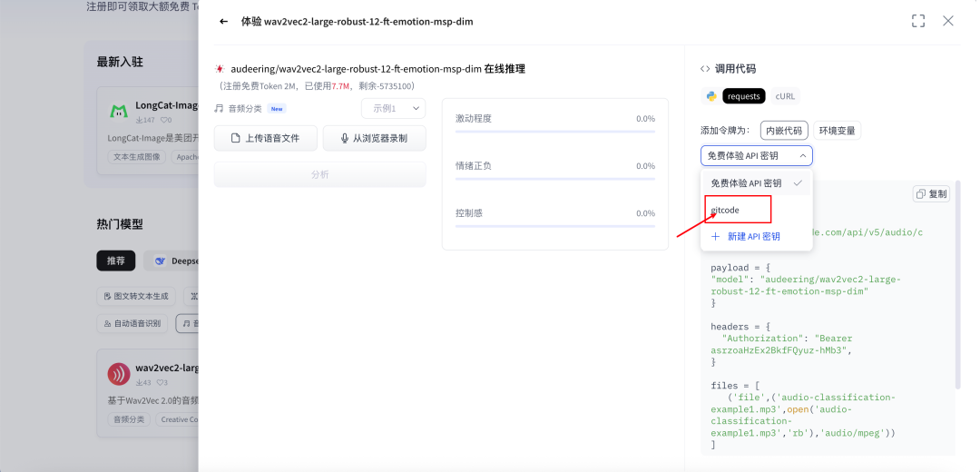Screen dimensions: 980x472
Task: Click the wav2vec2 red avatar in background page
Action: click(x=119, y=374)
